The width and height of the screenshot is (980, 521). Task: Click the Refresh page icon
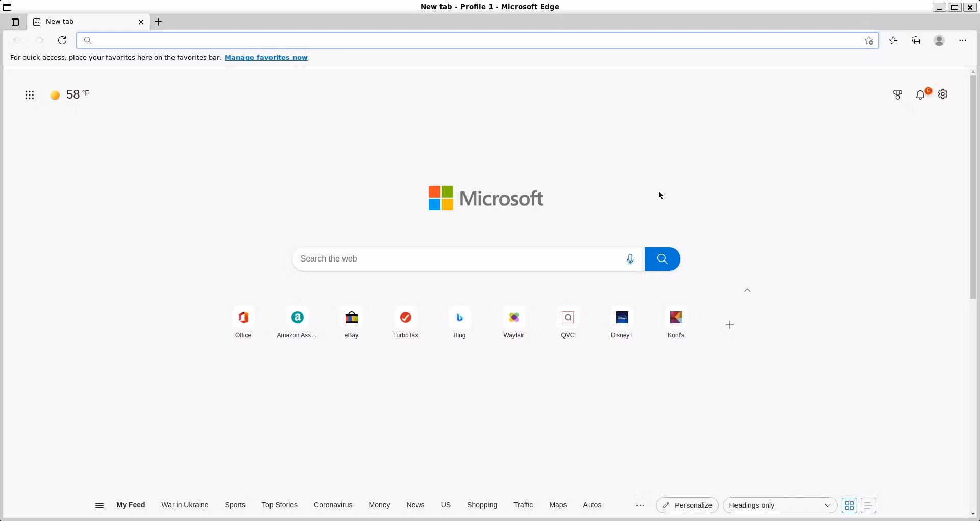tap(62, 40)
